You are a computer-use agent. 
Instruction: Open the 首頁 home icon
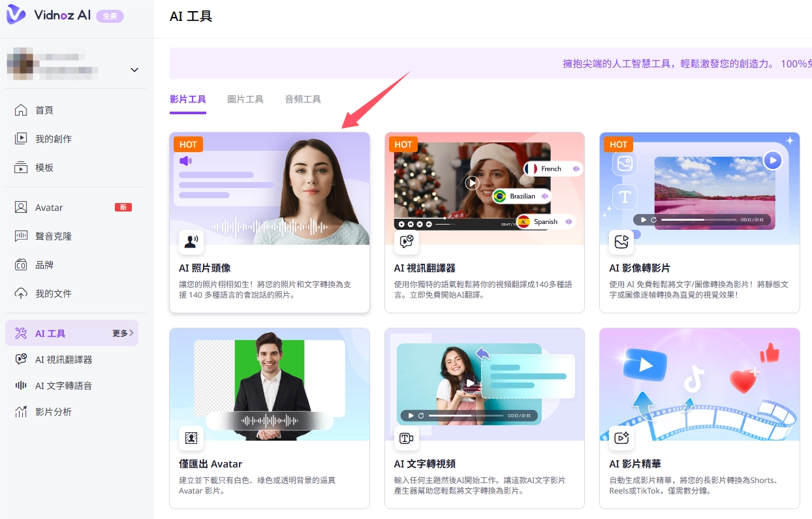pos(21,110)
